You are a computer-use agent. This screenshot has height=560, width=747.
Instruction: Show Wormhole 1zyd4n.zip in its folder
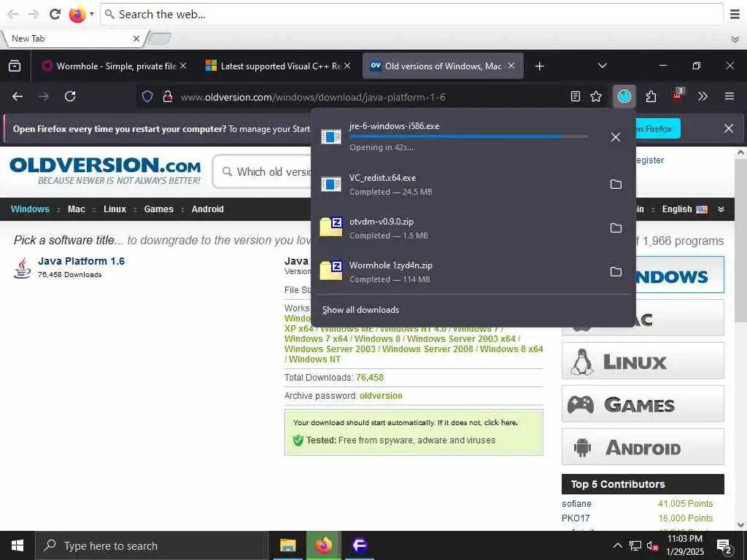[x=616, y=272]
